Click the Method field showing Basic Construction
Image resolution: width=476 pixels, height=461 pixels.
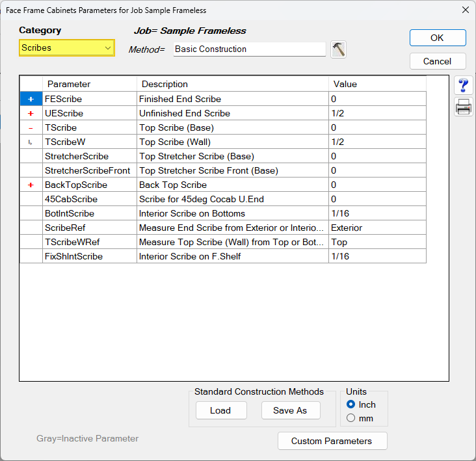click(250, 49)
